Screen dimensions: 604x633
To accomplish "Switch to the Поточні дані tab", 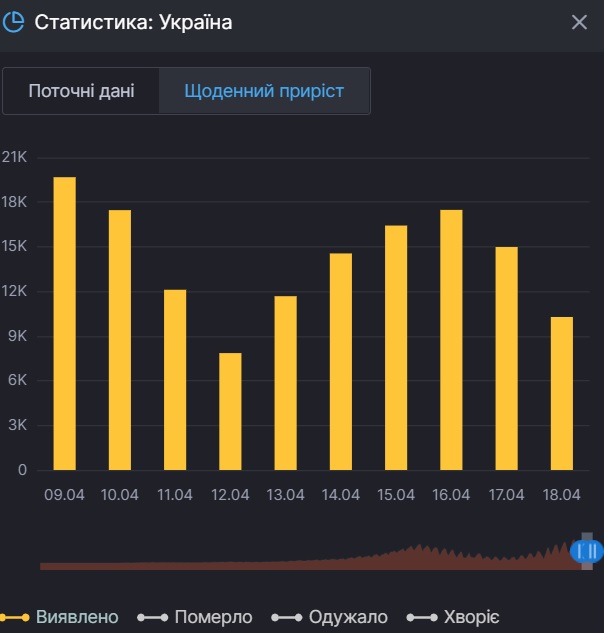I will point(81,91).
